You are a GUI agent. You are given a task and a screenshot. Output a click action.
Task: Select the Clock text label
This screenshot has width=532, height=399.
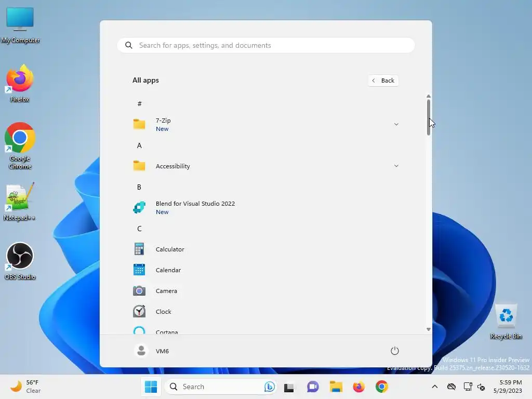pyautogui.click(x=163, y=312)
